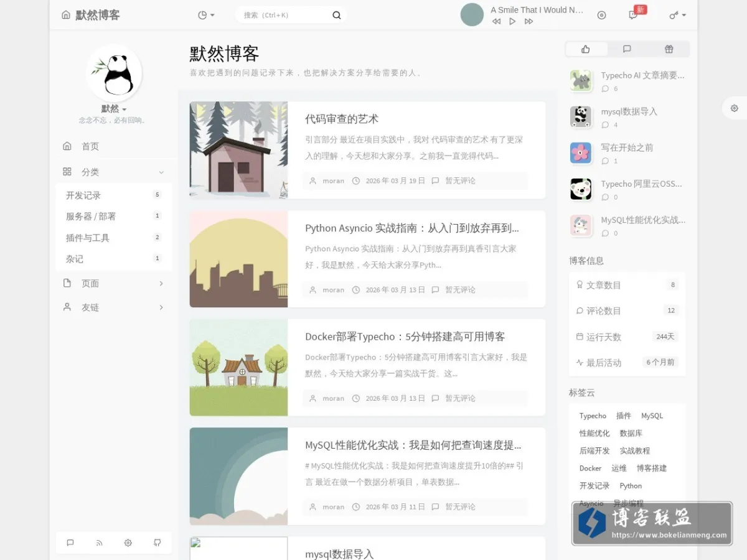
Task: Switch to the comments bubble tab
Action: point(627,49)
